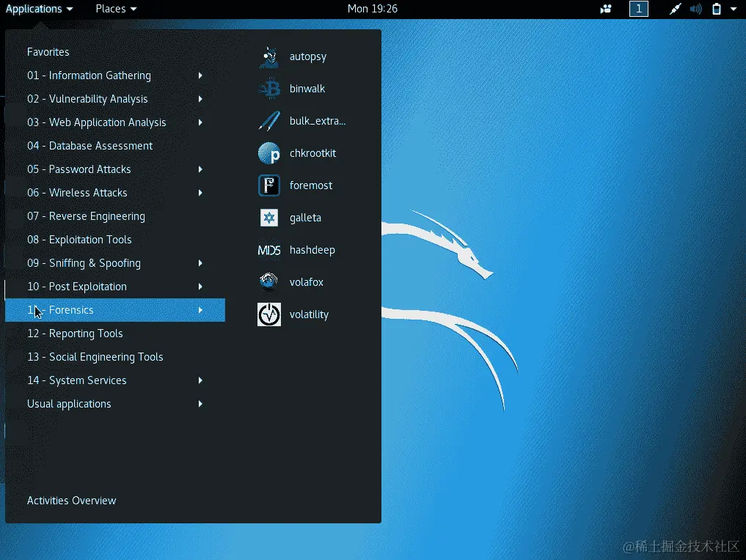Click the volume speaker tray icon
This screenshot has width=746, height=560.
pos(695,9)
